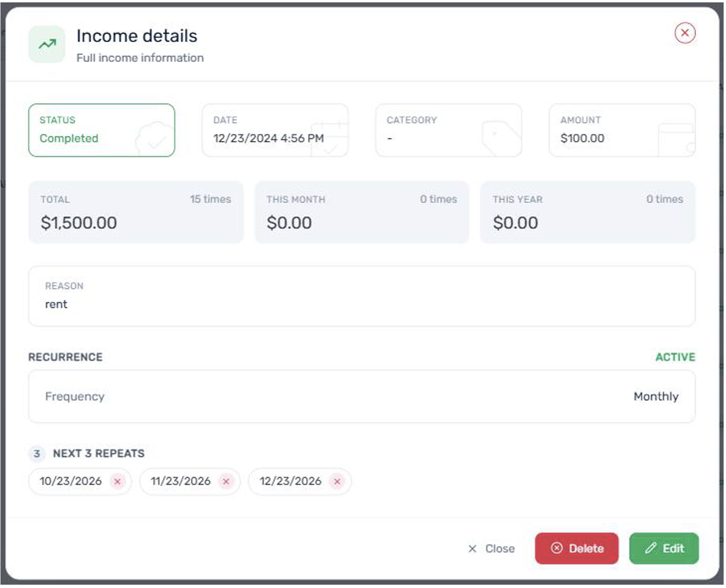Click the Close text button
This screenshot has height=588, width=726.
(492, 549)
